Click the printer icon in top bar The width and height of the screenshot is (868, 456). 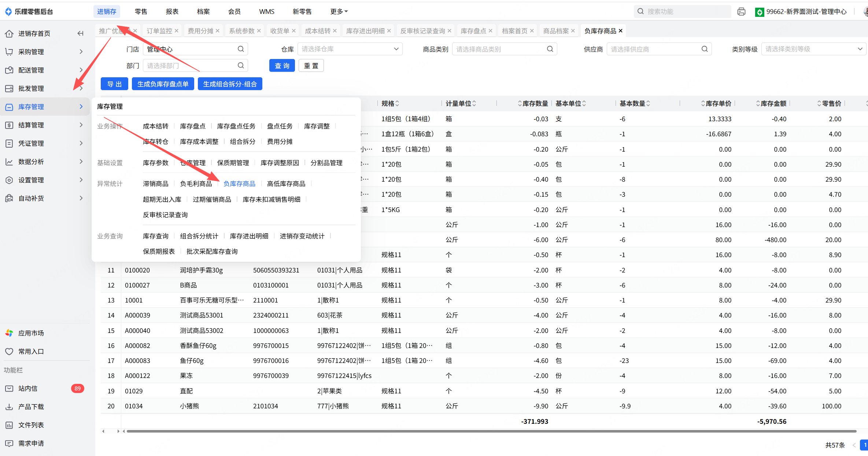741,11
